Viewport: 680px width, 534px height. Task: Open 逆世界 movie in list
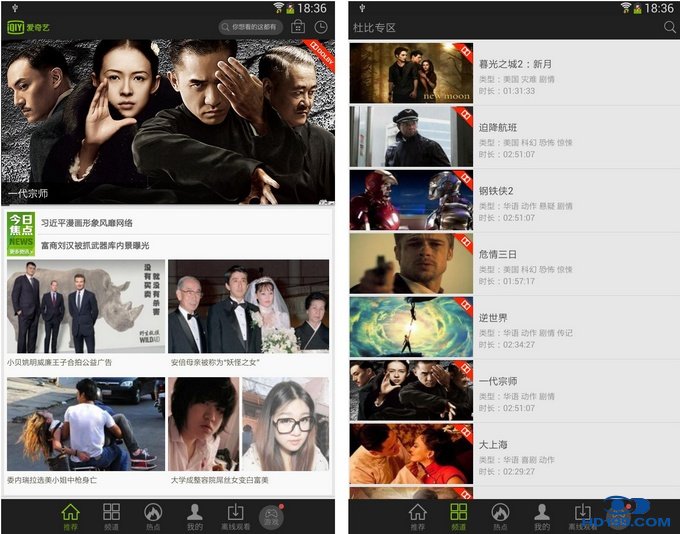515,328
